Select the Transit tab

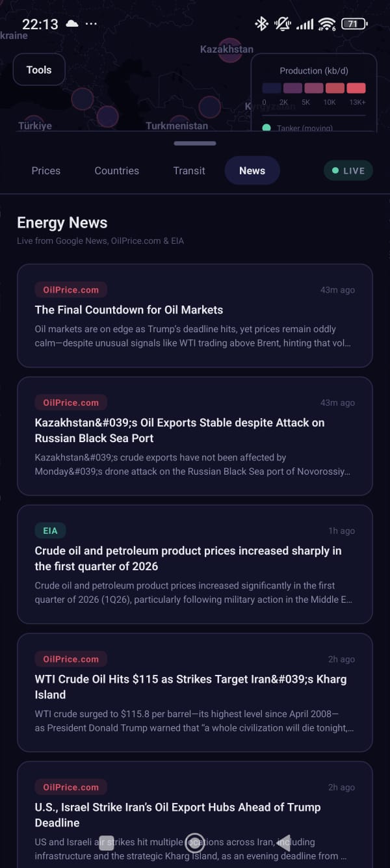[189, 171]
